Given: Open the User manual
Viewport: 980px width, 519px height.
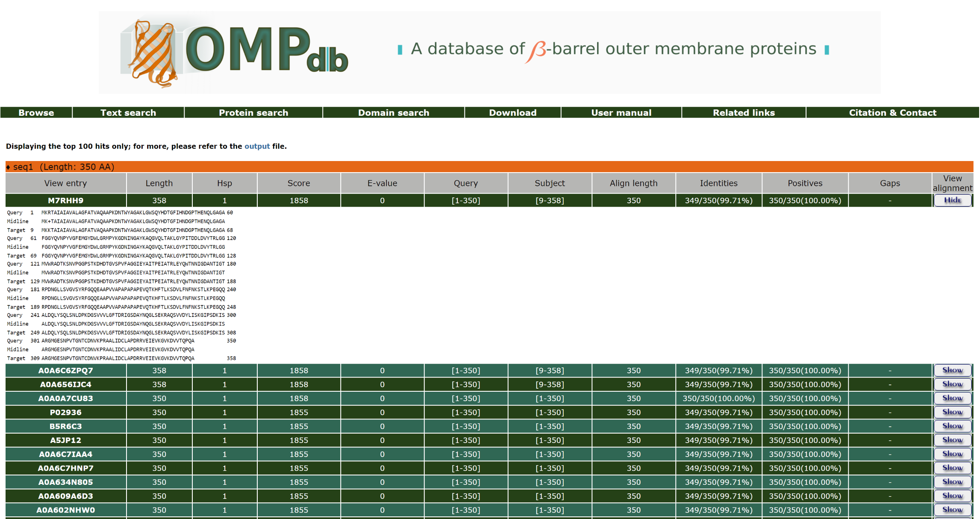Looking at the screenshot, I should point(621,112).
